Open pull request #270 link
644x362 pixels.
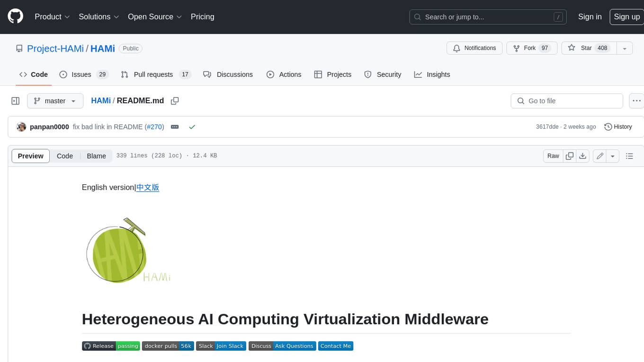(x=154, y=127)
